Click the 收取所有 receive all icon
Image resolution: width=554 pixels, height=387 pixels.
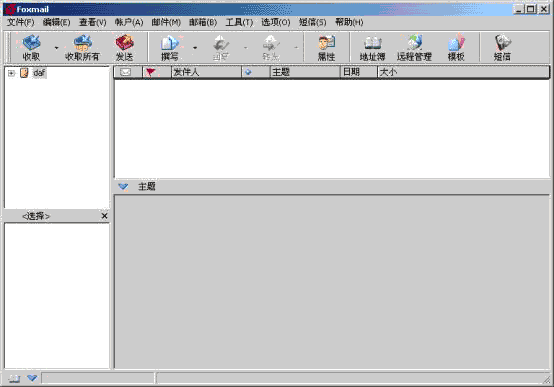pos(82,47)
